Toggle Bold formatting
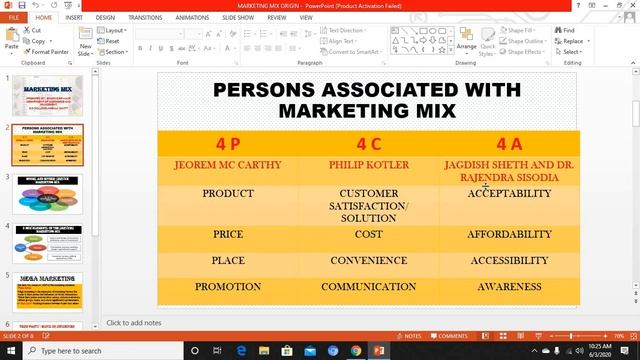The height and width of the screenshot is (360, 640). pyautogui.click(x=140, y=48)
